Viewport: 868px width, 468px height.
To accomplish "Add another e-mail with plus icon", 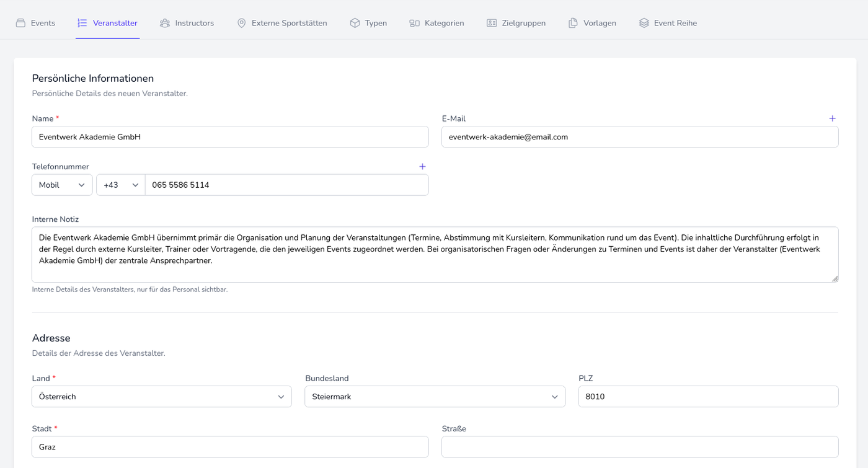I will (832, 118).
